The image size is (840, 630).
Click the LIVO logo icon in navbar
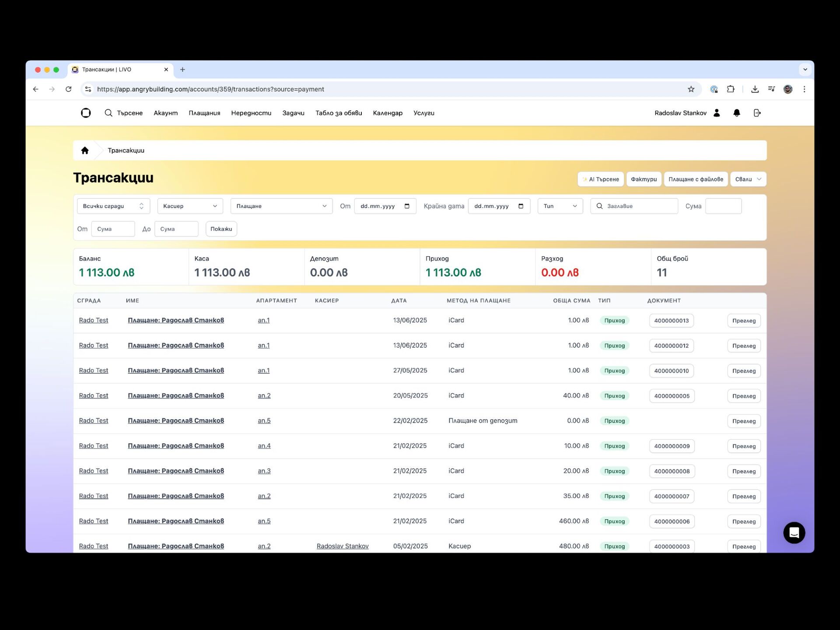tap(86, 113)
